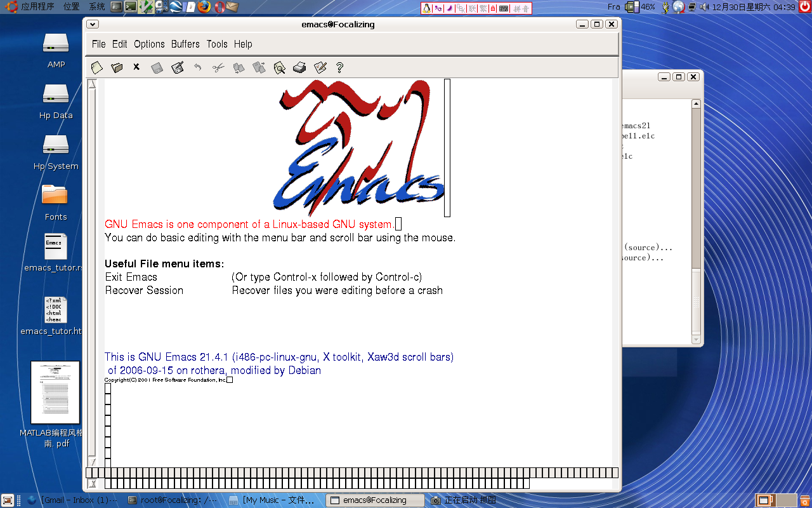This screenshot has width=812, height=508.
Task: Click the Emacs vertical scrollbar
Action: 92,273
